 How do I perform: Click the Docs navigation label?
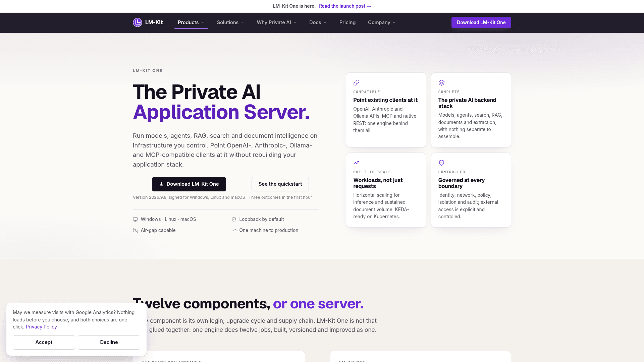(315, 22)
